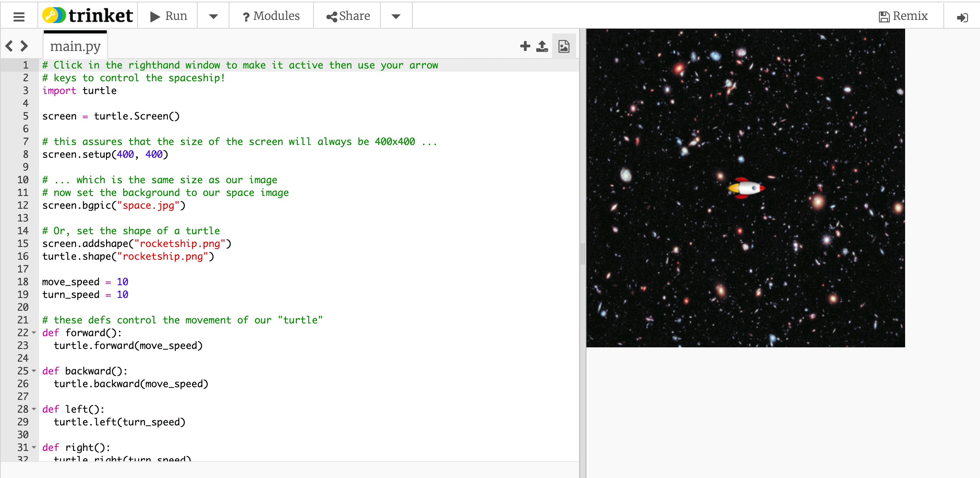Collapse the def left() fold arrow
This screenshot has height=478, width=980.
pos(34,409)
